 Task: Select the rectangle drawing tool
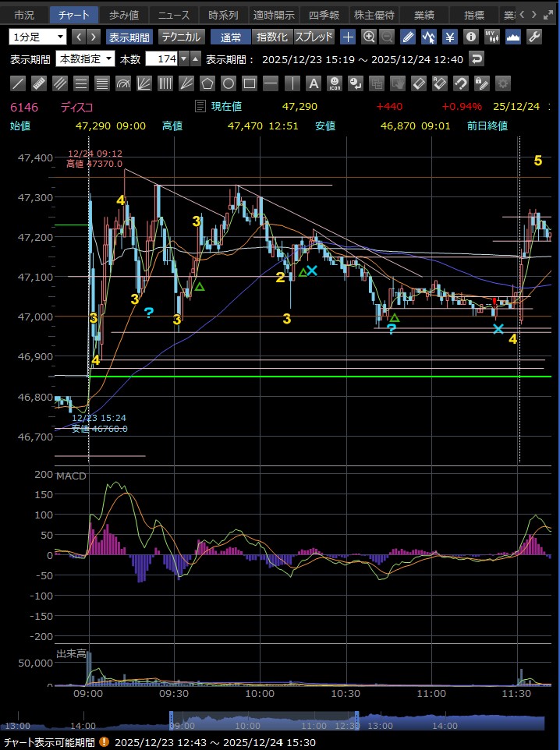click(x=250, y=83)
